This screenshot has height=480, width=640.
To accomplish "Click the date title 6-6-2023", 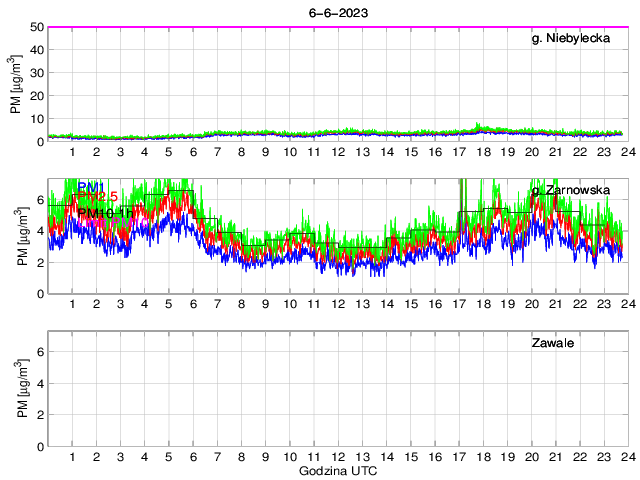I will [337, 12].
